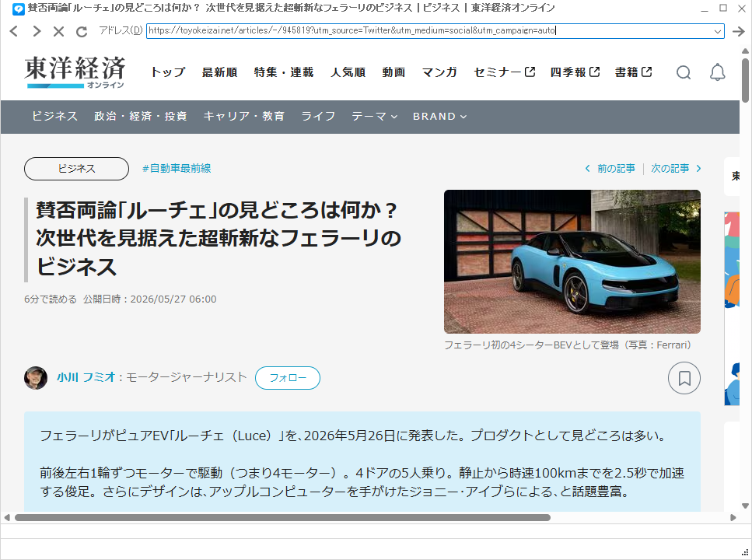Open author link 小川 フミオ
The image size is (752, 560).
86,377
